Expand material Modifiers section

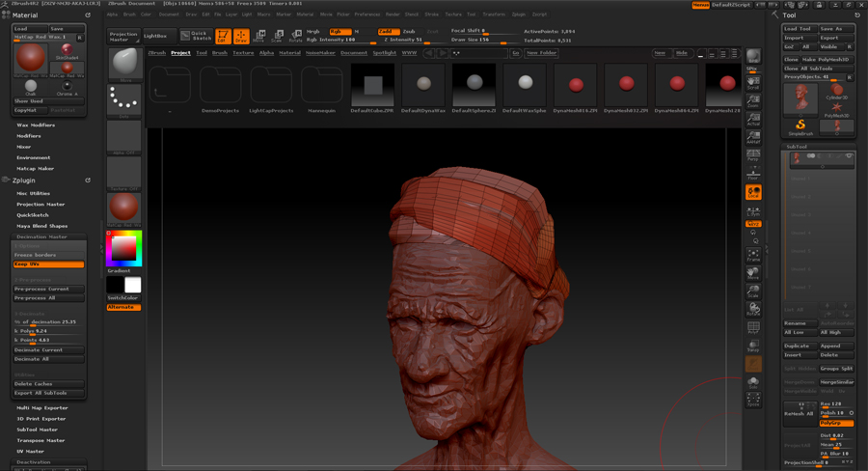29,136
